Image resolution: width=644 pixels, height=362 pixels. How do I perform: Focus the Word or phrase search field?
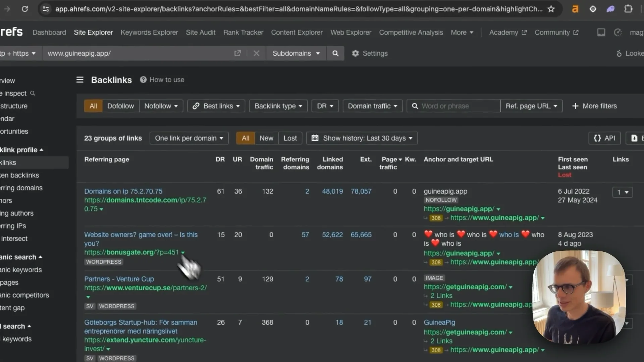point(453,106)
